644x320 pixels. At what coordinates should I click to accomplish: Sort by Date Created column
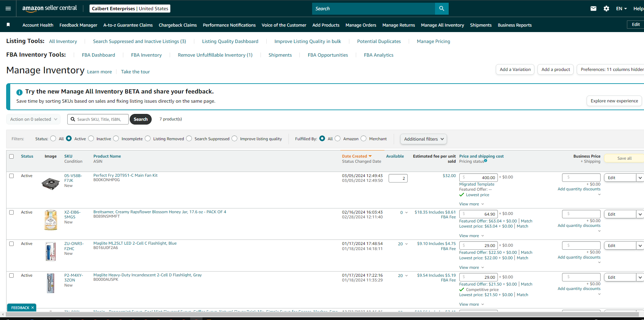tap(356, 156)
